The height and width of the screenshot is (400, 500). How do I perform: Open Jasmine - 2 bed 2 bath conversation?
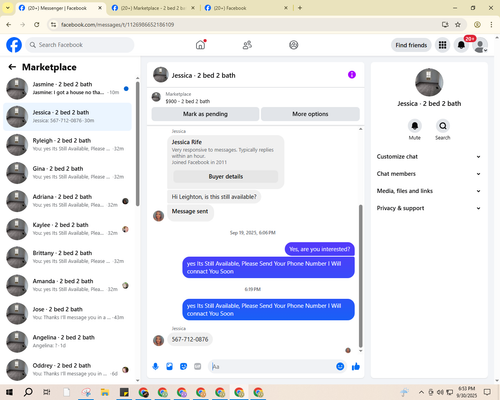click(x=67, y=88)
